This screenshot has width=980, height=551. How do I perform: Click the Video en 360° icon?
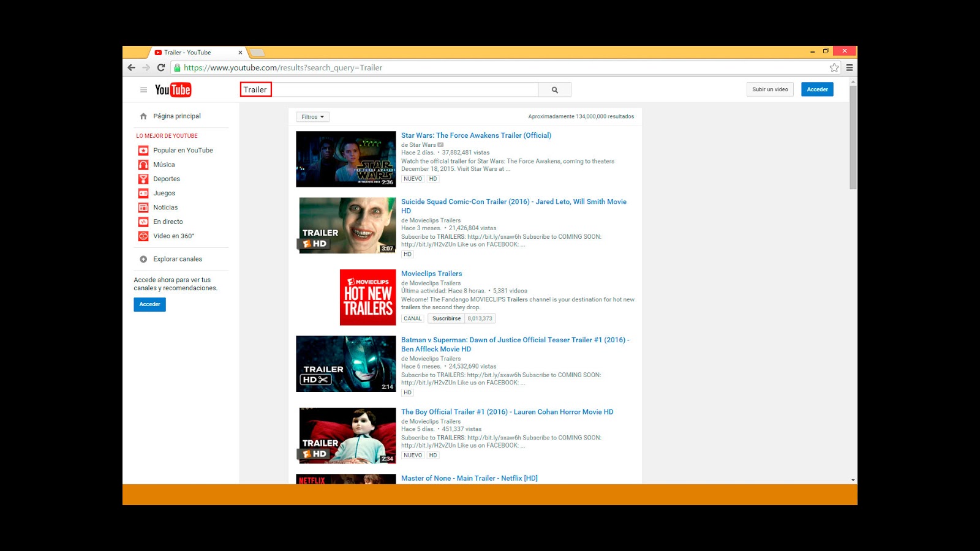pos(143,236)
